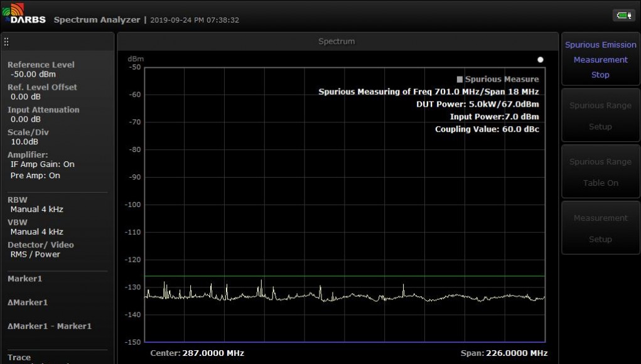The image size is (641, 364).
Task: Click the battery status icon
Action: tap(624, 16)
